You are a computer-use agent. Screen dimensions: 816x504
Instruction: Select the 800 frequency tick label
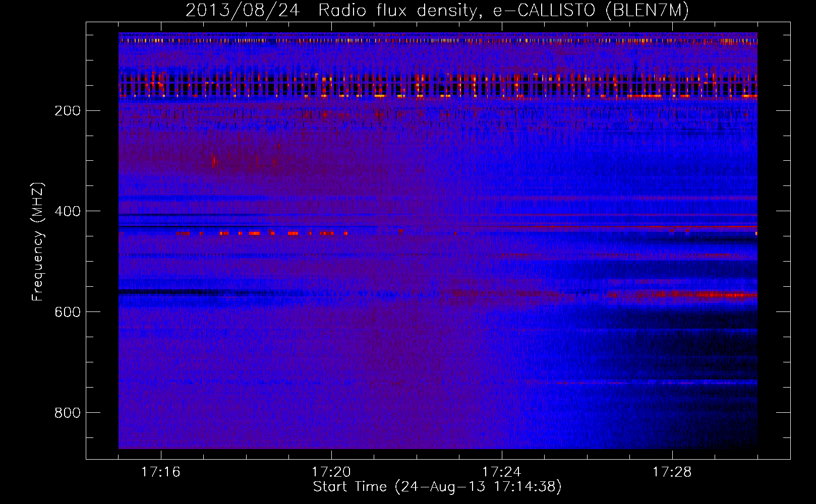point(68,413)
